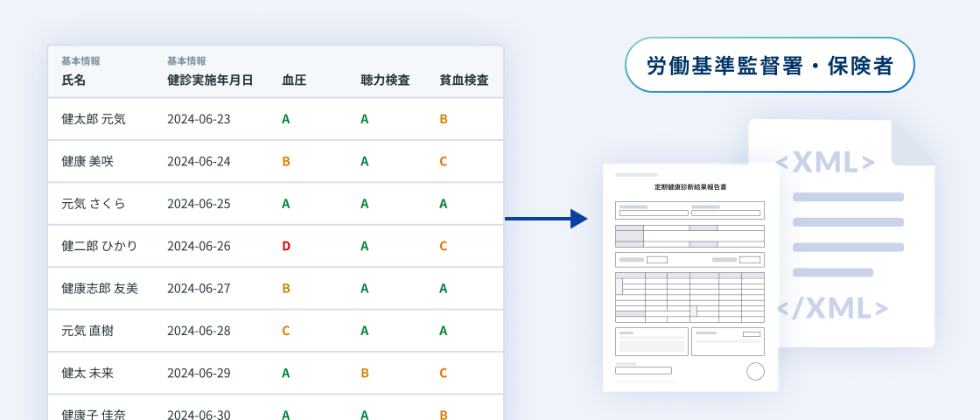Image resolution: width=980 pixels, height=420 pixels.
Task: Open the 定期健康診断結果報告書 document thumbnail
Action: (x=690, y=277)
